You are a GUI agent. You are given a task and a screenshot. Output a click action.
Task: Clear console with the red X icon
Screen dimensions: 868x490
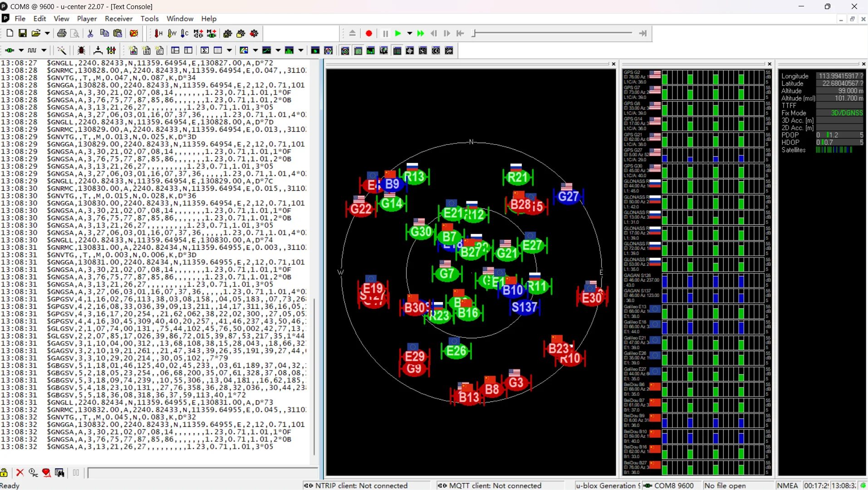pyautogui.click(x=20, y=473)
